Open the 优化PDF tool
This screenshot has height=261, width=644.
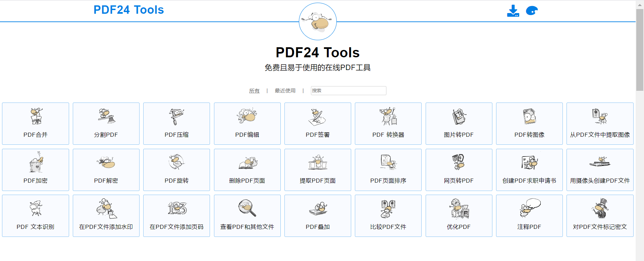pyautogui.click(x=459, y=216)
